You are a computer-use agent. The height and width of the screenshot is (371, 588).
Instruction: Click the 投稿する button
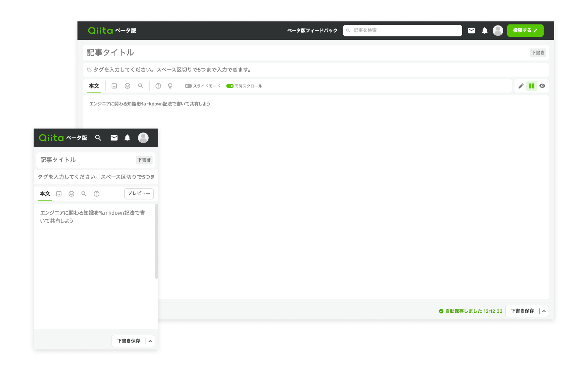(x=525, y=30)
